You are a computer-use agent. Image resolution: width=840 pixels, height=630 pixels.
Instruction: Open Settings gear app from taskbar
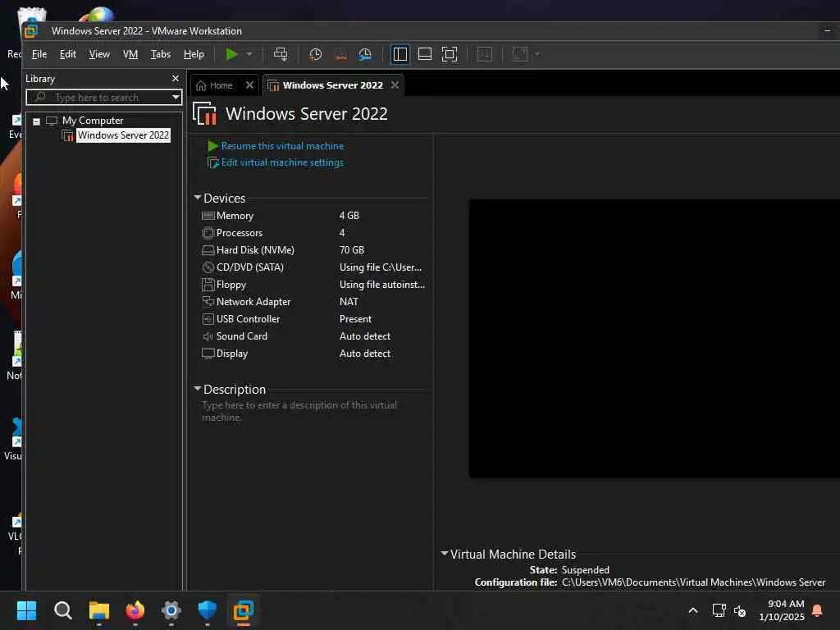[x=171, y=610]
